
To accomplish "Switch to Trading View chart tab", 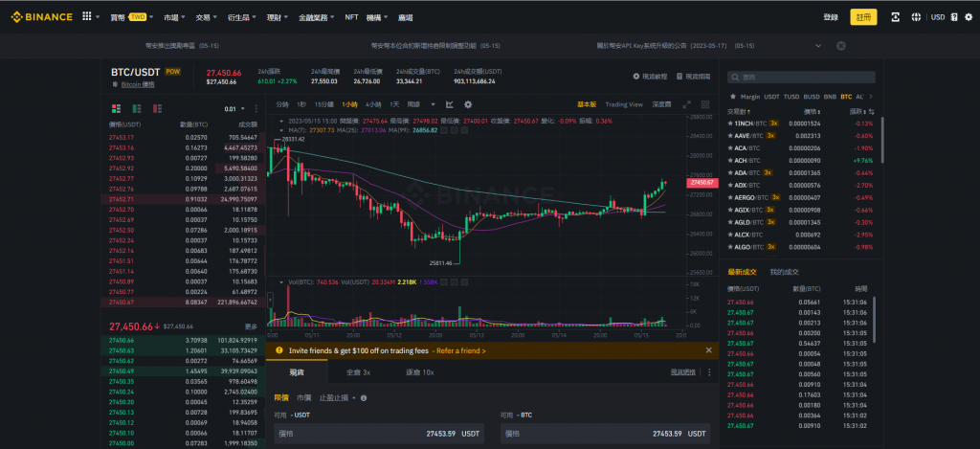I will [x=624, y=104].
